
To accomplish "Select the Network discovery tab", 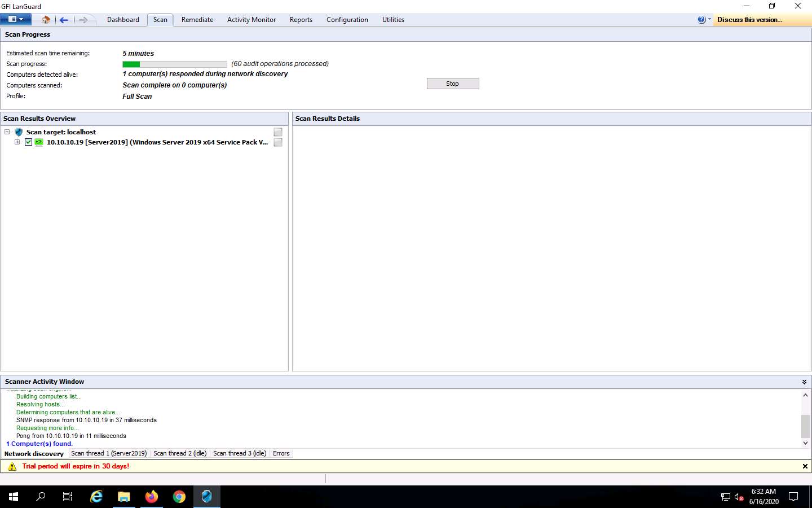I will [34, 454].
